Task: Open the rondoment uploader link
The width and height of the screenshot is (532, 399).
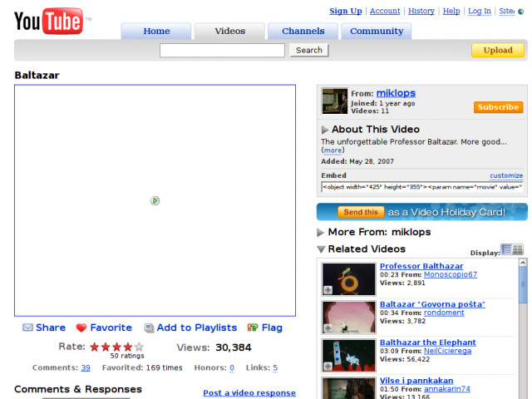Action: coord(444,313)
